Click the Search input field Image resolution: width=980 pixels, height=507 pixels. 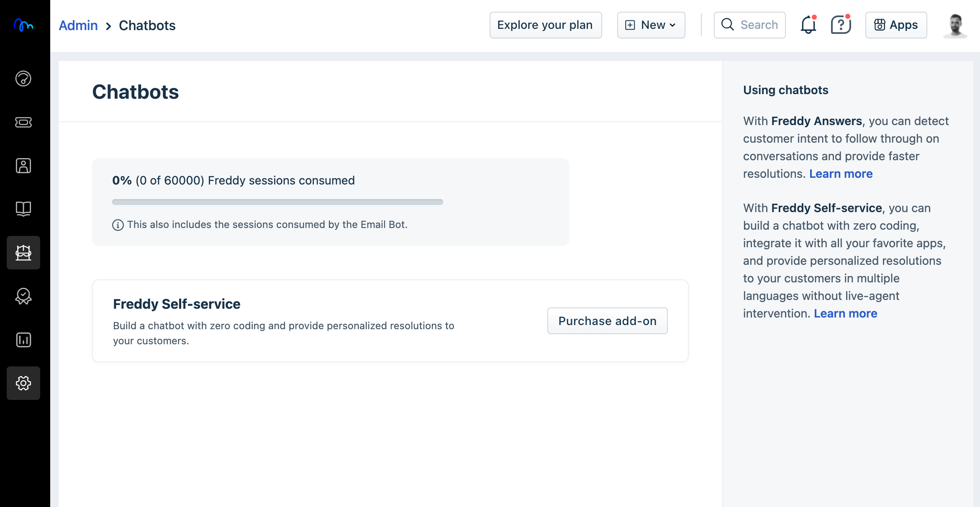[758, 25]
